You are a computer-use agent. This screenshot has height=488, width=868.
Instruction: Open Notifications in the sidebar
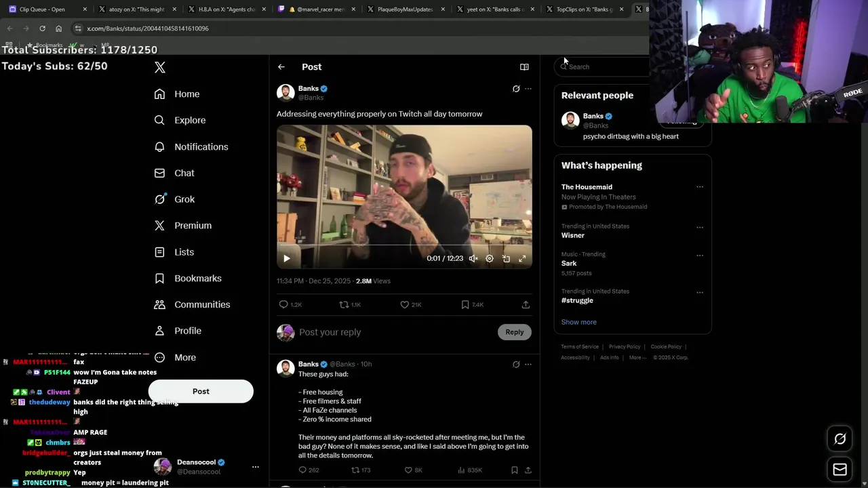(191, 146)
